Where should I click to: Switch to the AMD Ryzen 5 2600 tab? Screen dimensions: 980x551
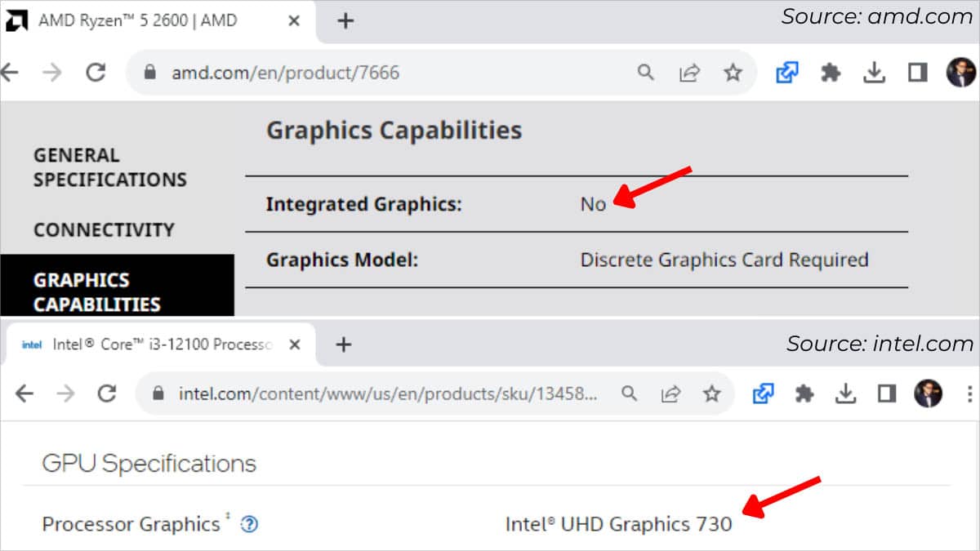(x=139, y=21)
